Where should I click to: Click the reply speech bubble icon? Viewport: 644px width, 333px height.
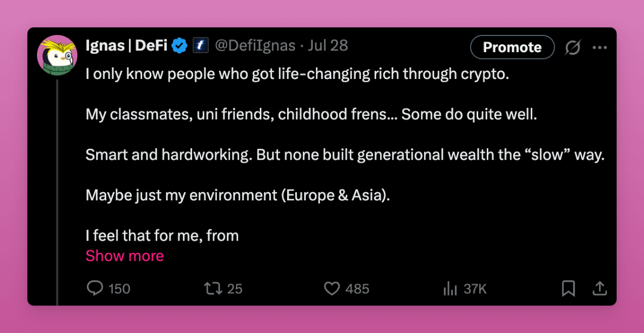tap(95, 288)
